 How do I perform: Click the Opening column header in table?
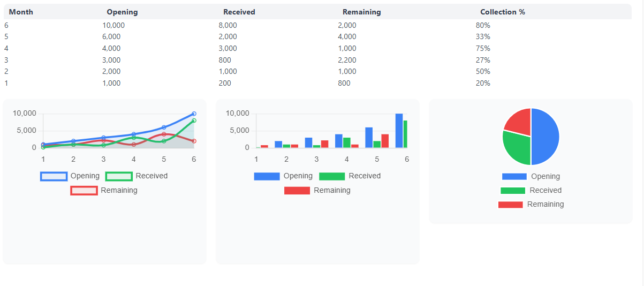[x=122, y=12]
